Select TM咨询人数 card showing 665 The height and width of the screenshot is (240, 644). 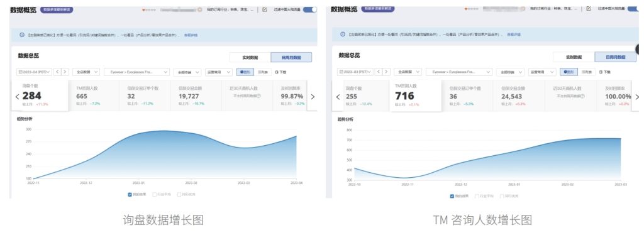94,95
